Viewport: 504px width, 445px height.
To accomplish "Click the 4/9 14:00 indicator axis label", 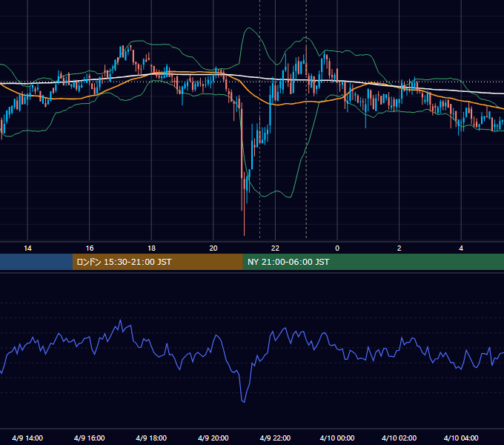I will tap(27, 438).
